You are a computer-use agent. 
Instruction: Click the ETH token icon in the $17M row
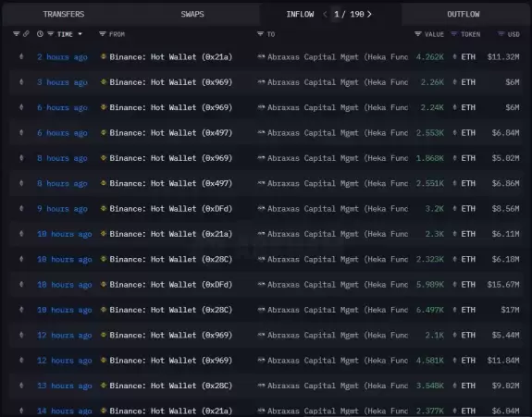[x=454, y=310]
